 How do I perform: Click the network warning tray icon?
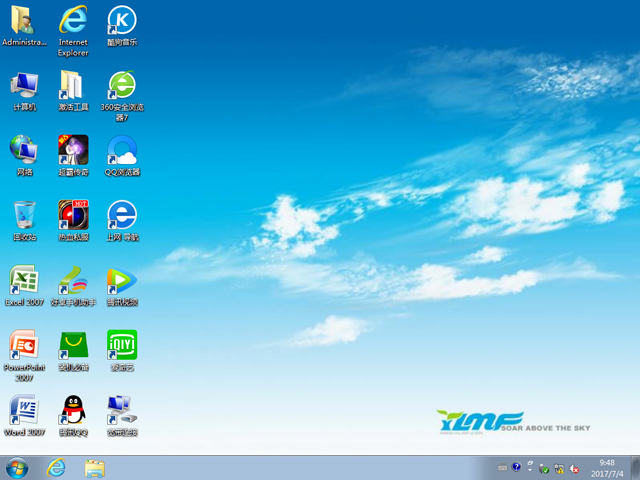click(560, 467)
